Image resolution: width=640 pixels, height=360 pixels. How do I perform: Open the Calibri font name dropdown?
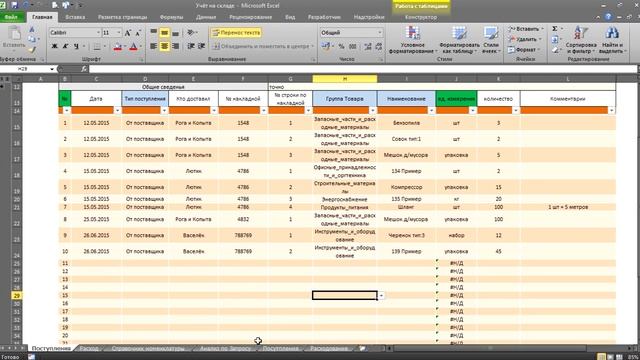click(98, 33)
